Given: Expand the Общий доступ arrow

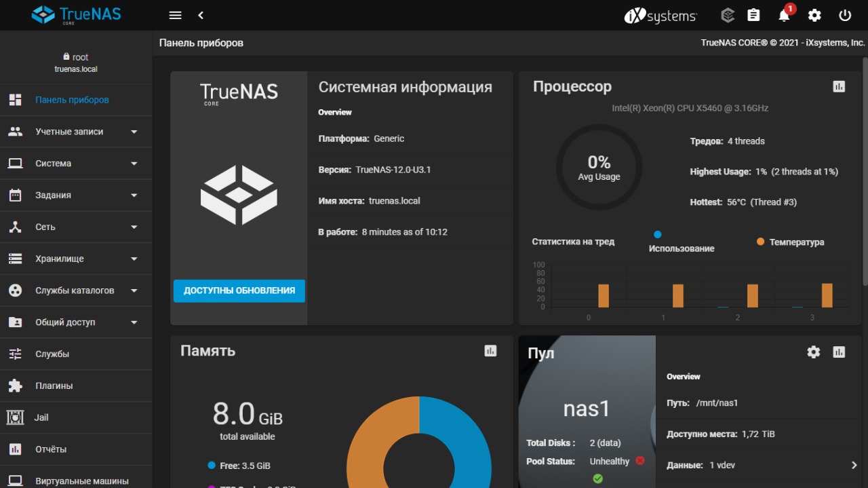Looking at the screenshot, I should pos(134,322).
